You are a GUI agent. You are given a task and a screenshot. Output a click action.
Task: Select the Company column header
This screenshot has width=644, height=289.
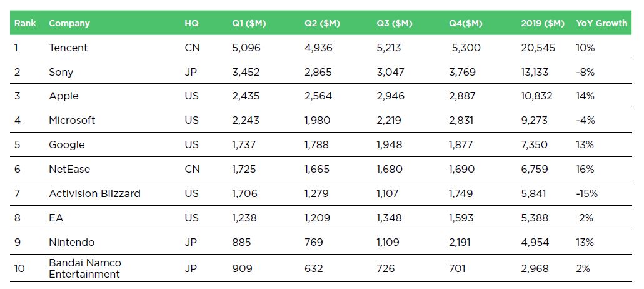point(69,23)
